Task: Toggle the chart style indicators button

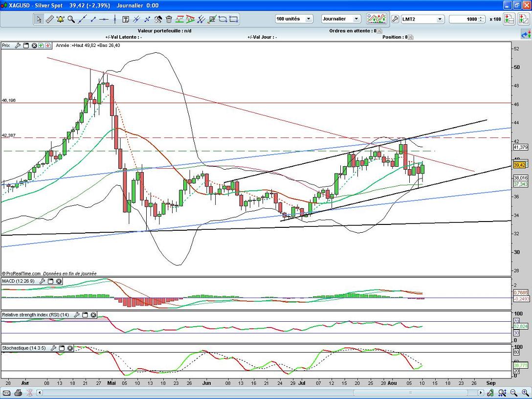Action: pos(376,19)
